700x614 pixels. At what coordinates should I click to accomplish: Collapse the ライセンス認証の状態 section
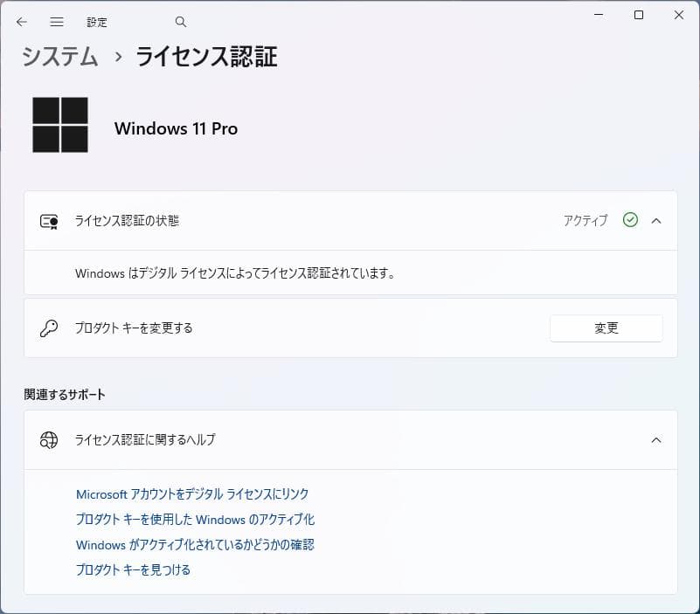click(x=656, y=221)
